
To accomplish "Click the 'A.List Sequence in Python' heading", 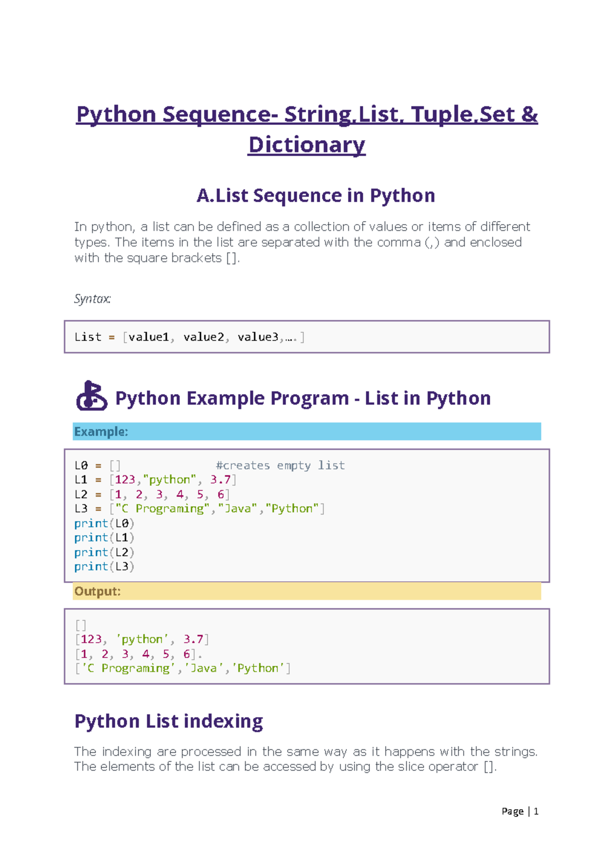I will (316, 196).
